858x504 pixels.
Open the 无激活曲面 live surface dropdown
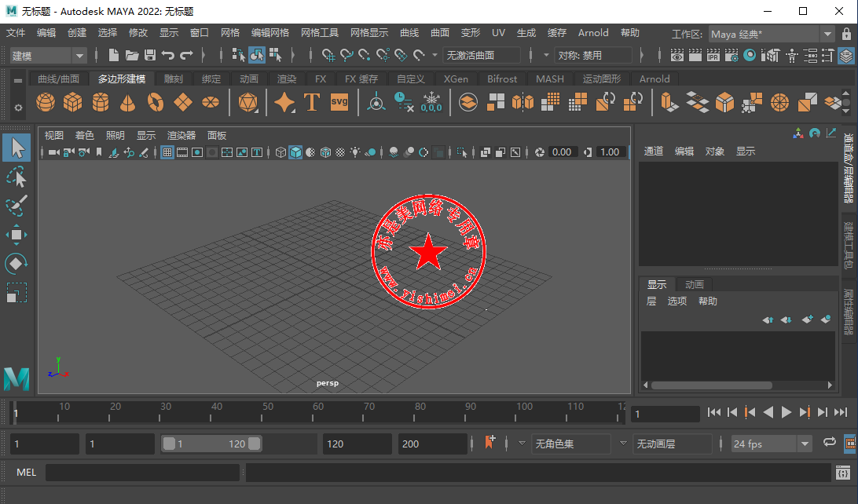(x=482, y=55)
